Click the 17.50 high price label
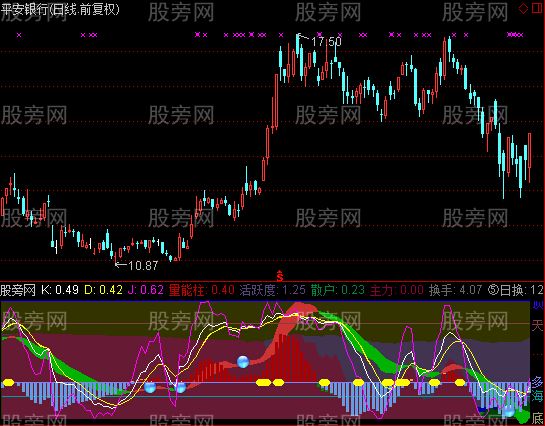The height and width of the screenshot is (426, 545). pos(326,42)
